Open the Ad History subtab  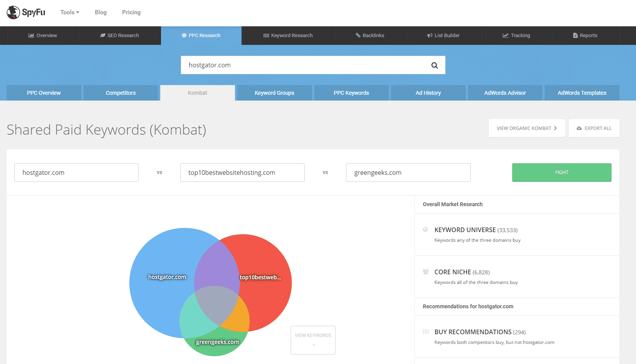point(428,93)
